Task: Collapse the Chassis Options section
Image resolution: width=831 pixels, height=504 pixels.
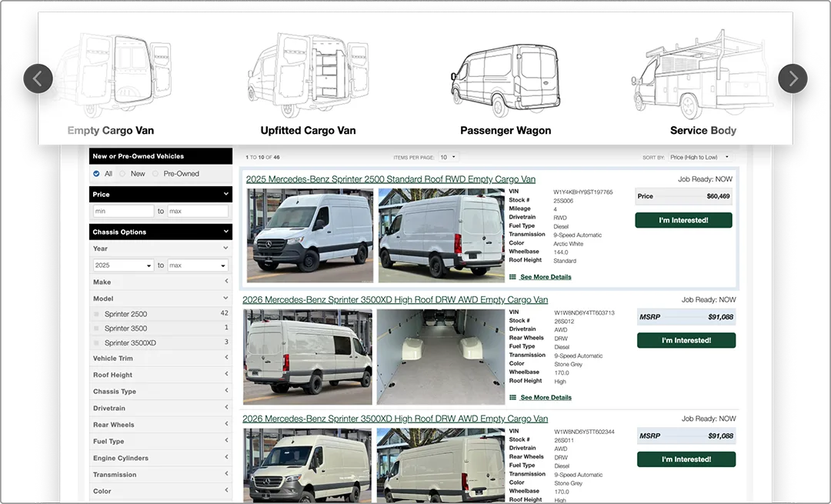Action: click(161, 232)
